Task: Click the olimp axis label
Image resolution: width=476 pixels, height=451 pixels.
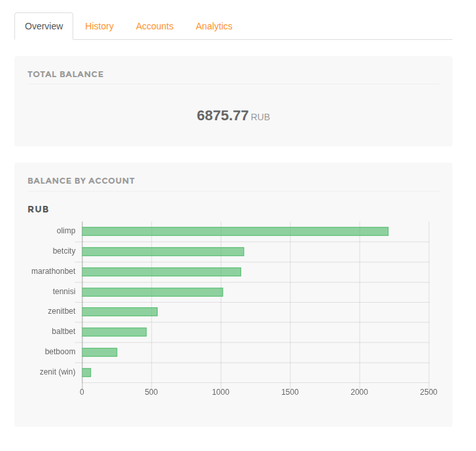Action: pyautogui.click(x=66, y=231)
